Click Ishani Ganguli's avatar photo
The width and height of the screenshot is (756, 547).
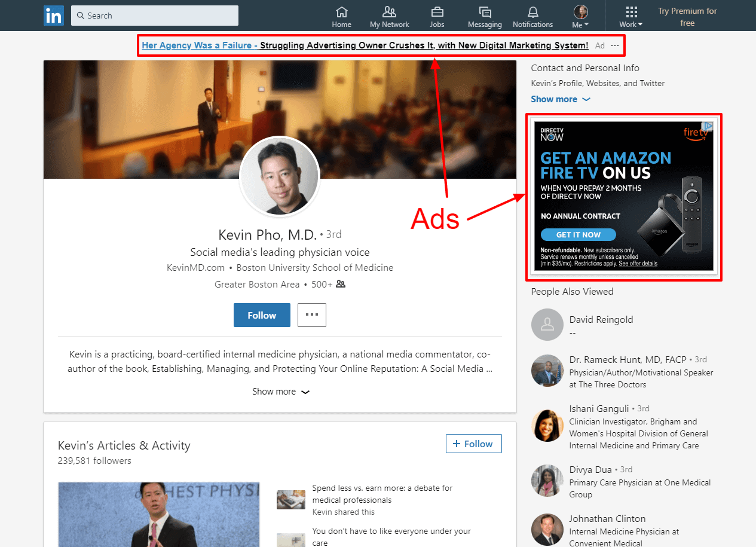click(x=547, y=426)
